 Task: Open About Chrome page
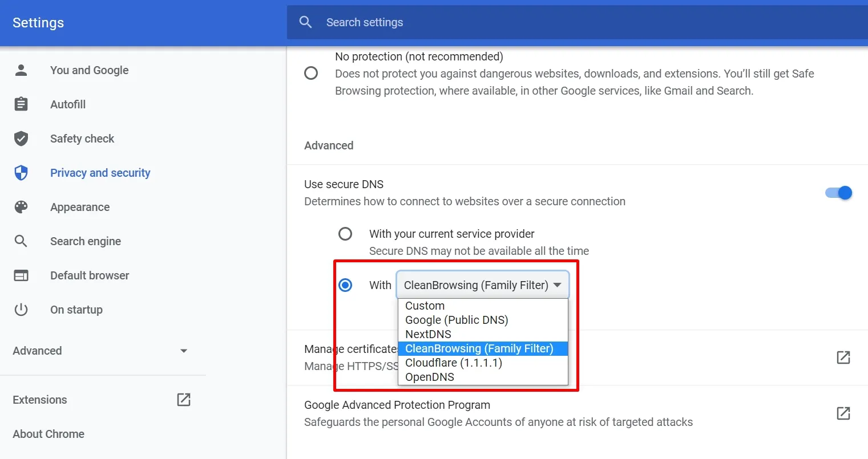pos(49,434)
